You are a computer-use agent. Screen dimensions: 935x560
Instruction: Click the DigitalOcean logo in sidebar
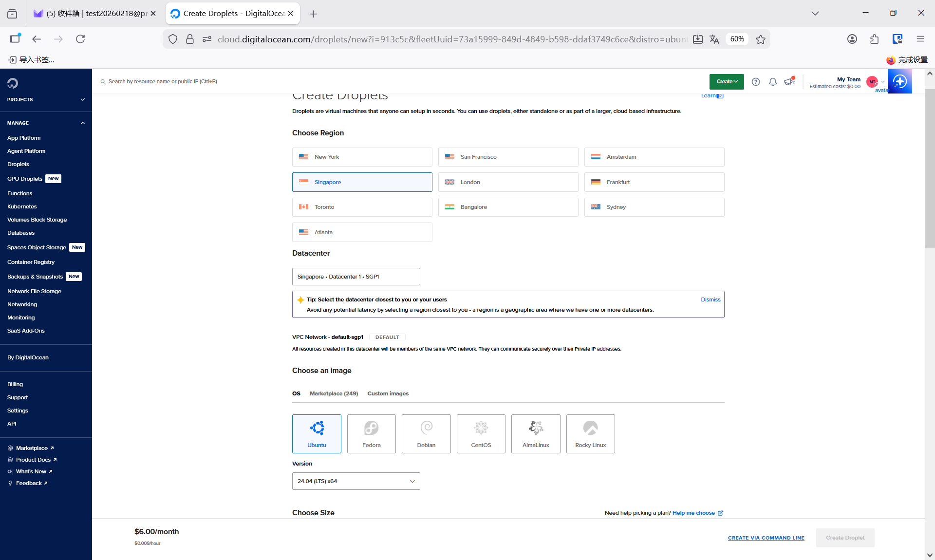(x=13, y=83)
